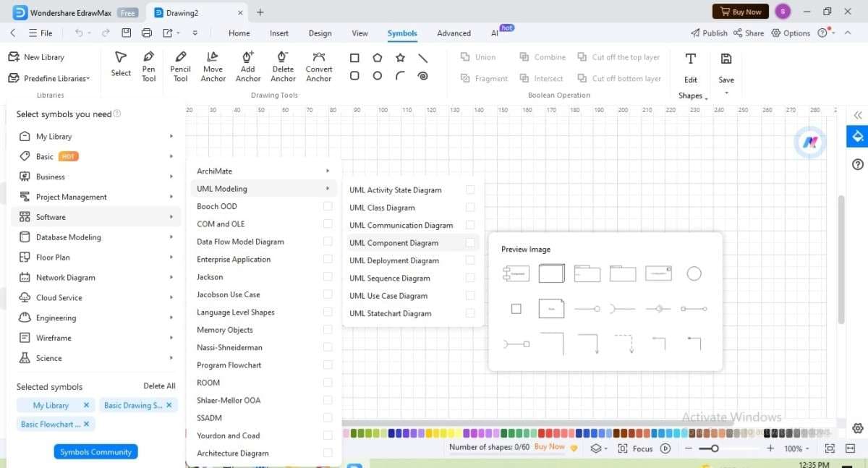Expand the Business symbol category
The height and width of the screenshot is (468, 868).
(x=95, y=176)
